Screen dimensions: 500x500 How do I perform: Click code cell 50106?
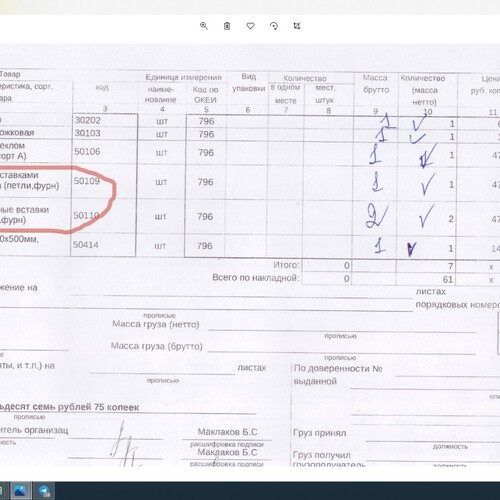pyautogui.click(x=87, y=152)
